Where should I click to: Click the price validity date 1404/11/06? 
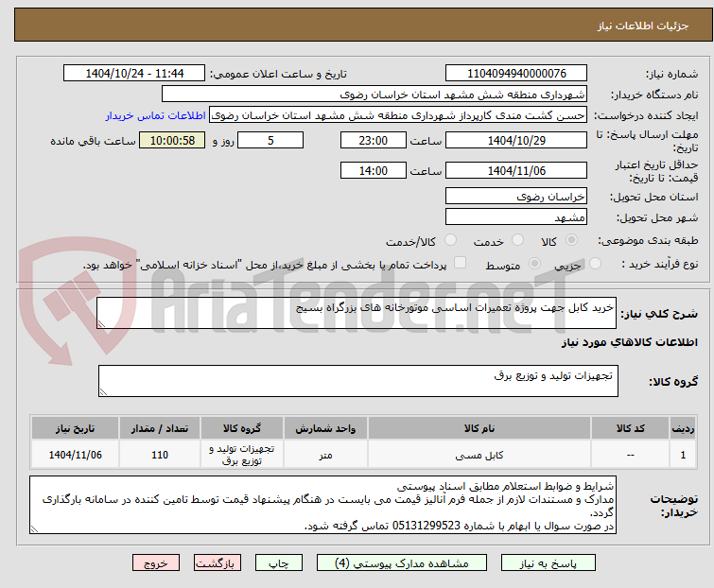point(516,171)
